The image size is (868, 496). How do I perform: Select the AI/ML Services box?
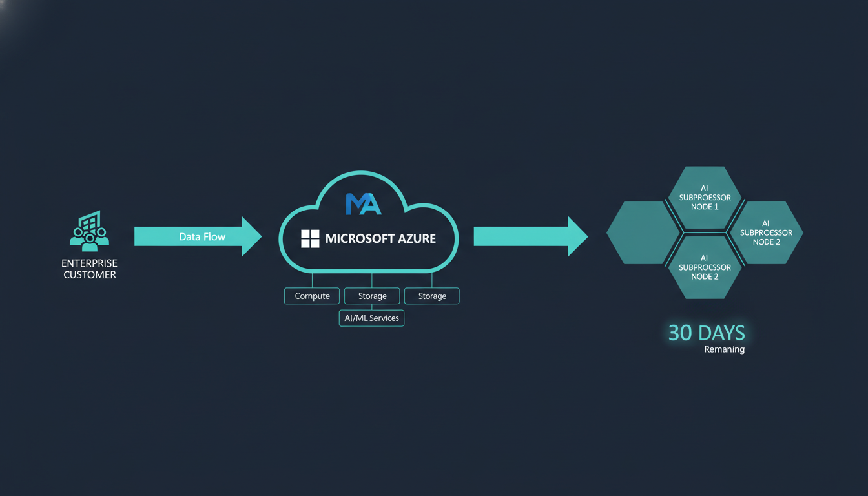(371, 318)
